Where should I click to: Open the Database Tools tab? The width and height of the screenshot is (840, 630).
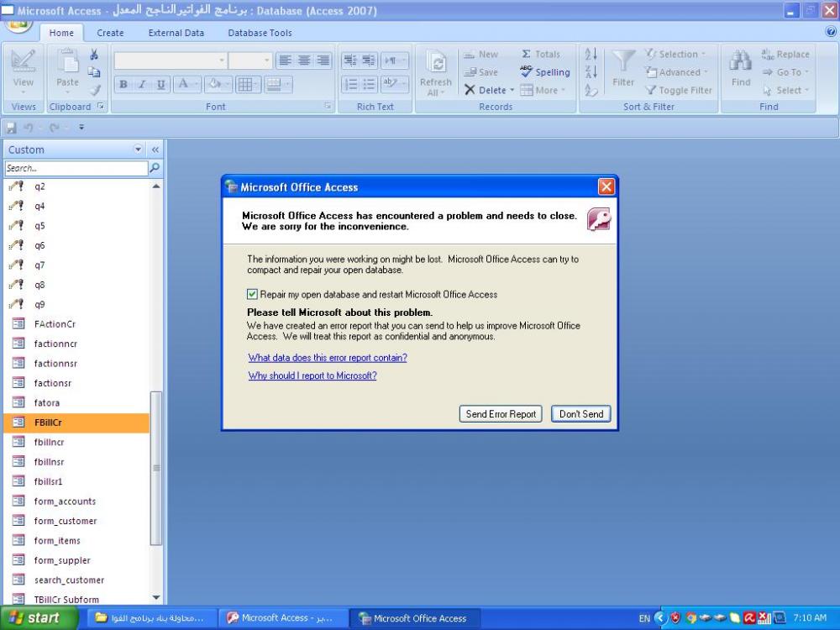point(260,33)
